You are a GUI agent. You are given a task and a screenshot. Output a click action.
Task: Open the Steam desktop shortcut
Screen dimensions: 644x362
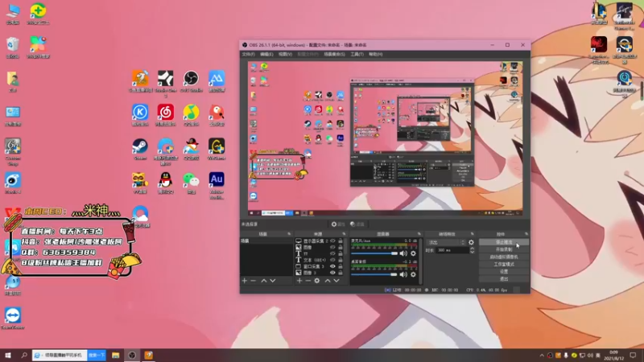tap(140, 149)
